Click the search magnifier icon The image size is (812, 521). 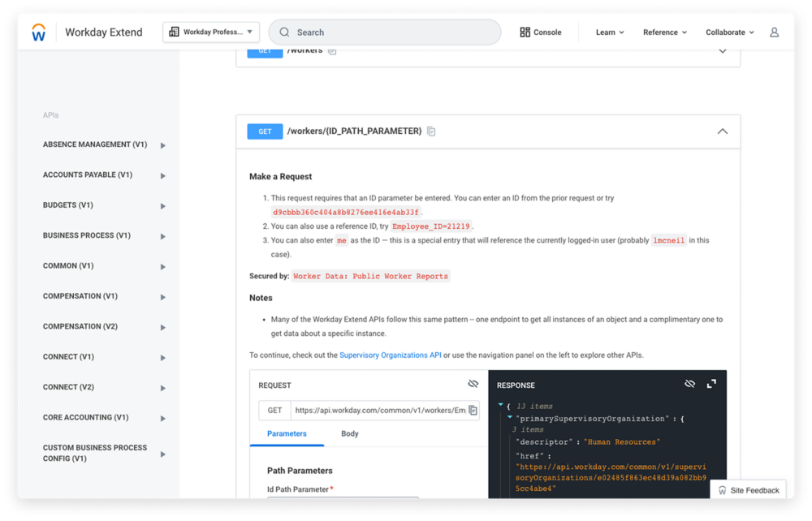[x=284, y=32]
